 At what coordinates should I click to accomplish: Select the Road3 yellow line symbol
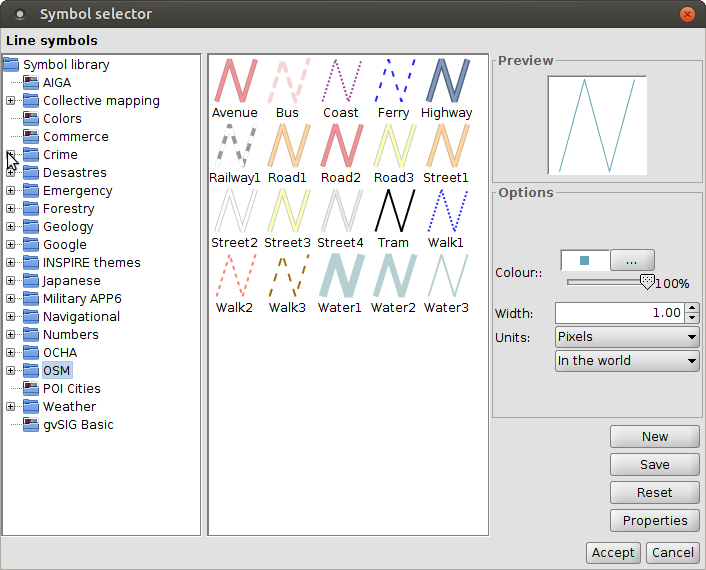click(393, 146)
